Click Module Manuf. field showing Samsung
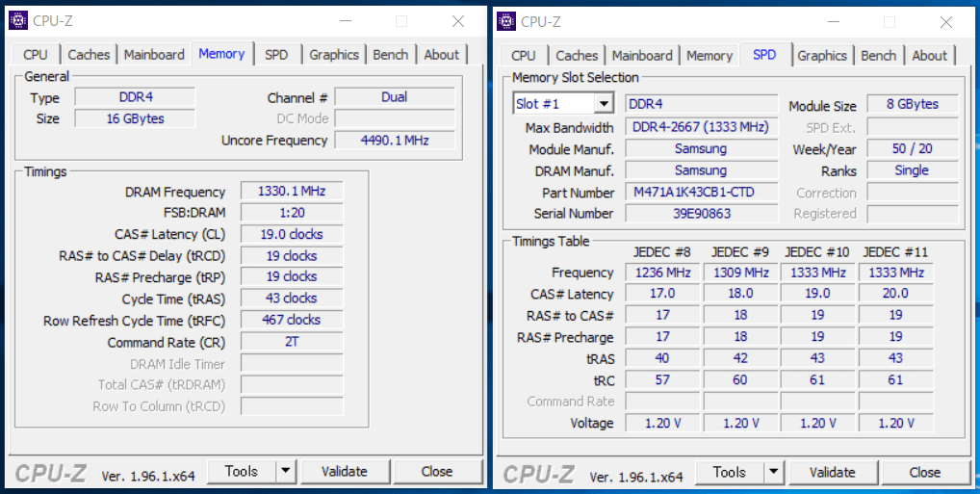The height and width of the screenshot is (494, 980). (702, 149)
